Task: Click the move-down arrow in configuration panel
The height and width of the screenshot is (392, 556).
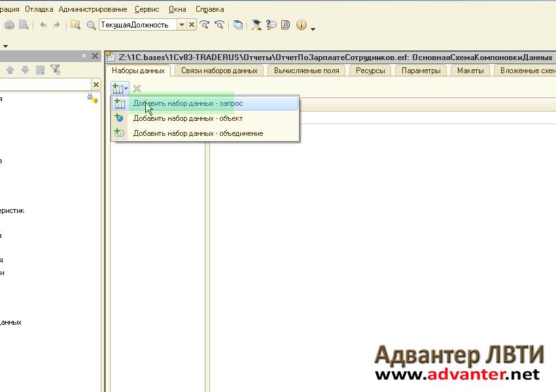Action: click(x=25, y=70)
